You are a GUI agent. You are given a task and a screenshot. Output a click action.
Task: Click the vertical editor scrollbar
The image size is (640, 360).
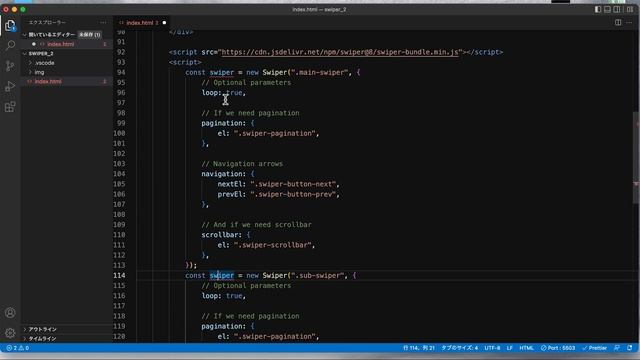pos(636,157)
